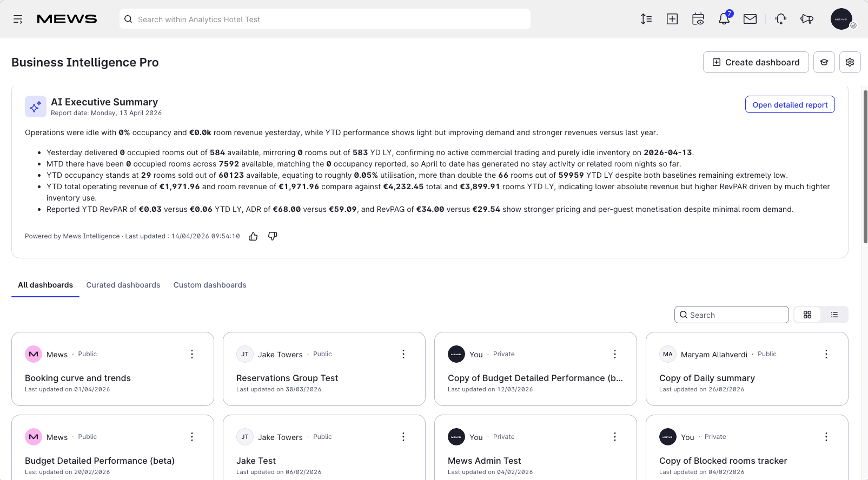The height and width of the screenshot is (480, 868).
Task: Open options menu for Reservations Group Test
Action: click(x=403, y=354)
